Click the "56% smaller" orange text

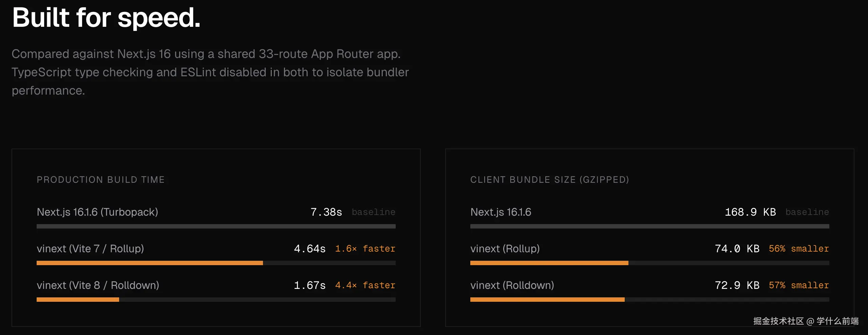798,249
